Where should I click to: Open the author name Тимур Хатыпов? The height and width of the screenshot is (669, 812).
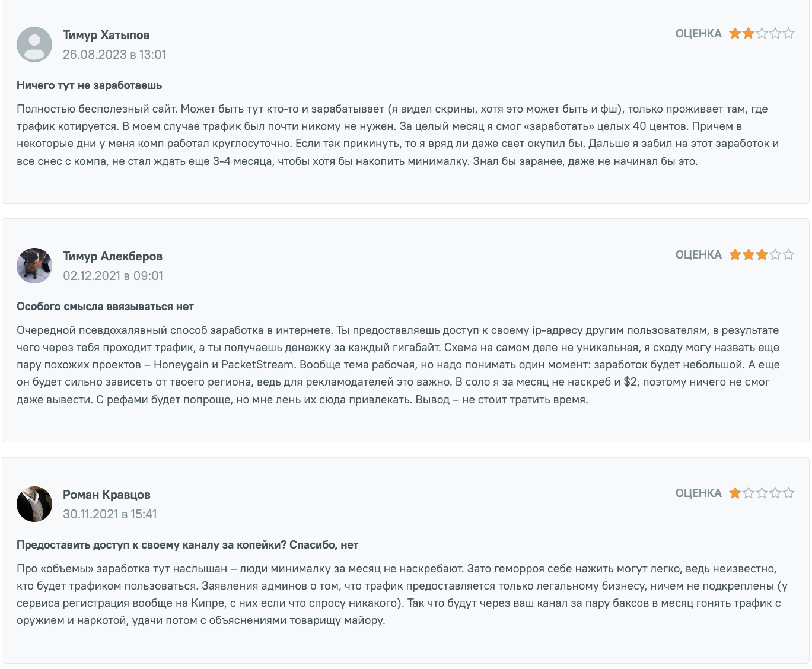click(106, 35)
